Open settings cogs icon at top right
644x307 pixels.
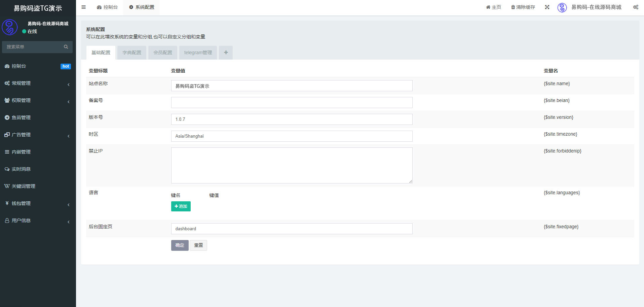636,7
